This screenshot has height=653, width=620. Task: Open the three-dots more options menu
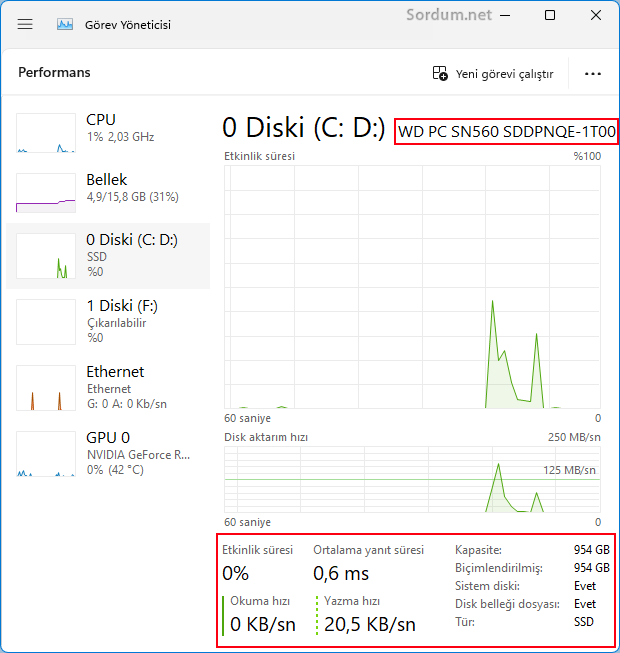[x=593, y=74]
